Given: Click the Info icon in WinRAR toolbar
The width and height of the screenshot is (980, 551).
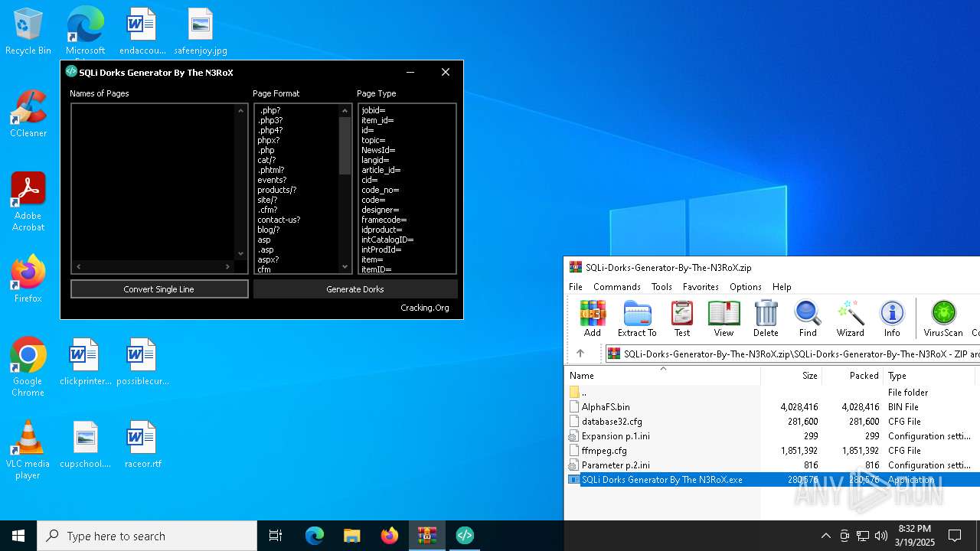Looking at the screenshot, I should 892,318.
